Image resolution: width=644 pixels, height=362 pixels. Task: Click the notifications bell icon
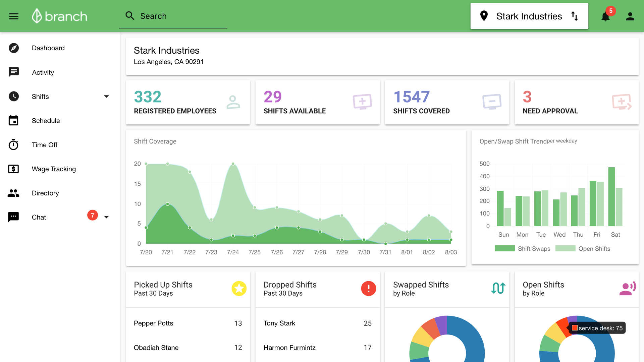605,16
